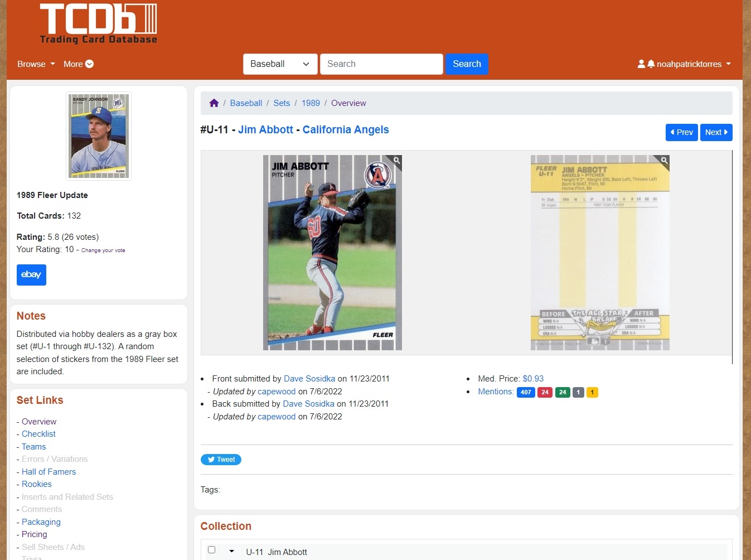Expand the U-11 Jim Abbott collection dropdown arrow
The height and width of the screenshot is (560, 751).
[231, 551]
